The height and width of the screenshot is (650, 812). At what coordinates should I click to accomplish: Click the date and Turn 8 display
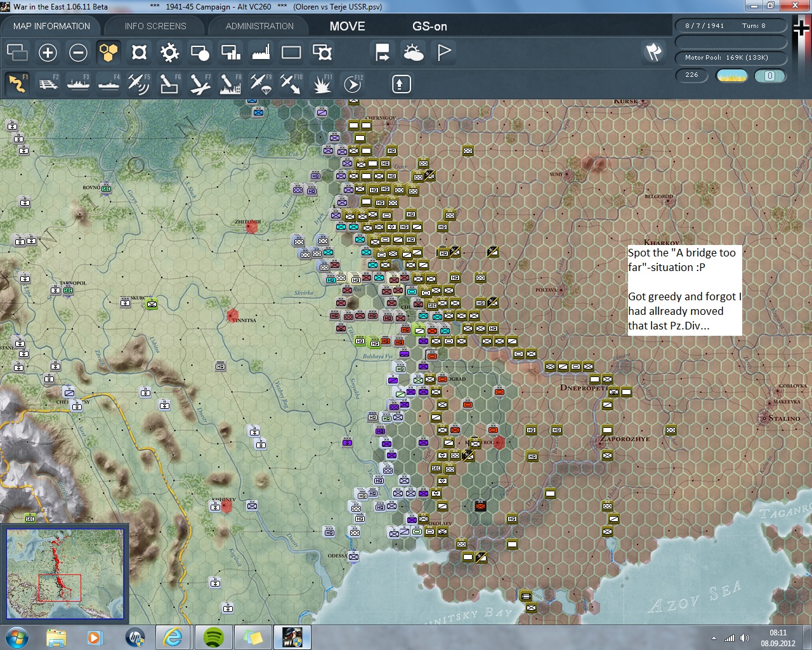(730, 25)
